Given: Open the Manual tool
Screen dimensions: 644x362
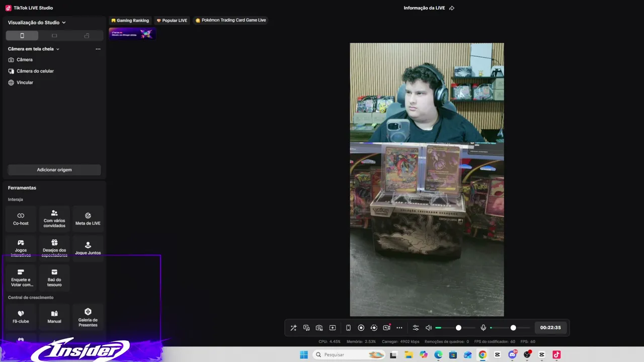Looking at the screenshot, I should click(54, 317).
